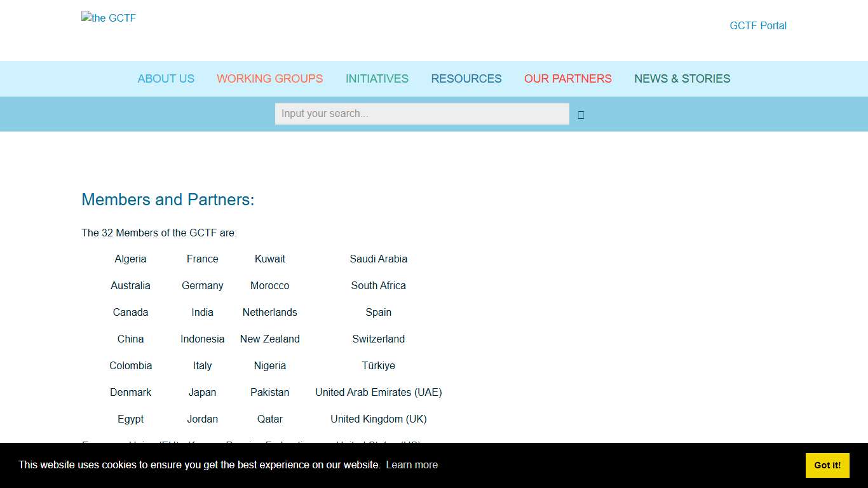Open the NEWS & STORIES menu
This screenshot has width=868, height=488.
tap(682, 79)
